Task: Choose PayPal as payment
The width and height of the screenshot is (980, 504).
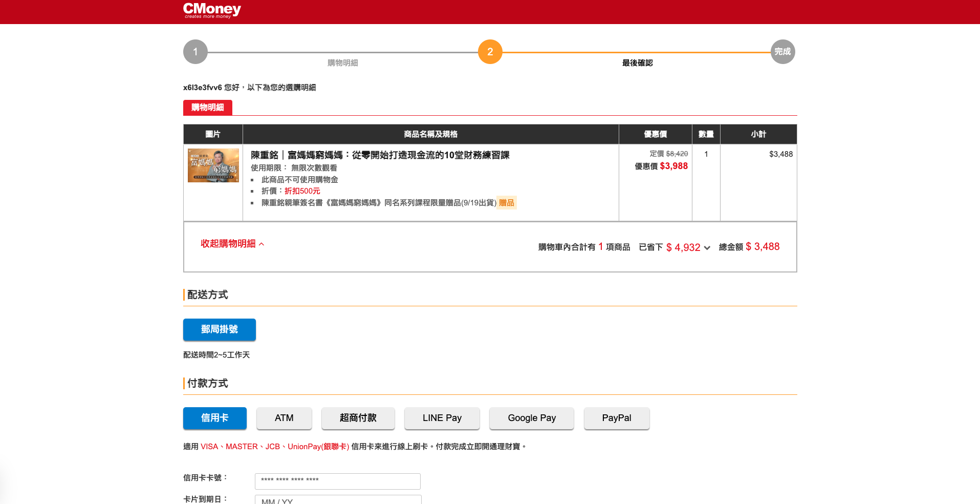Action: [616, 418]
